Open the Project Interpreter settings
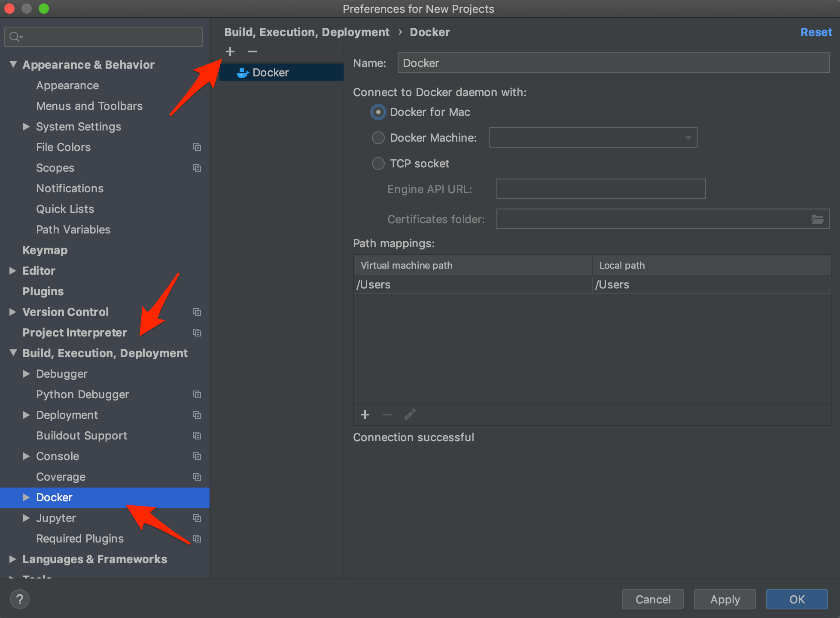Screen dimensions: 840x618 click(74, 333)
